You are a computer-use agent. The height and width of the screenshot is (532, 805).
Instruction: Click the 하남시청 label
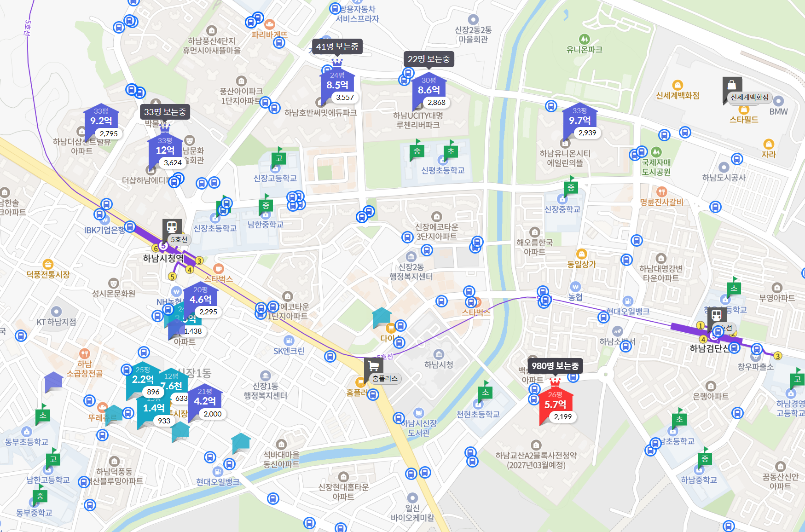click(x=439, y=364)
